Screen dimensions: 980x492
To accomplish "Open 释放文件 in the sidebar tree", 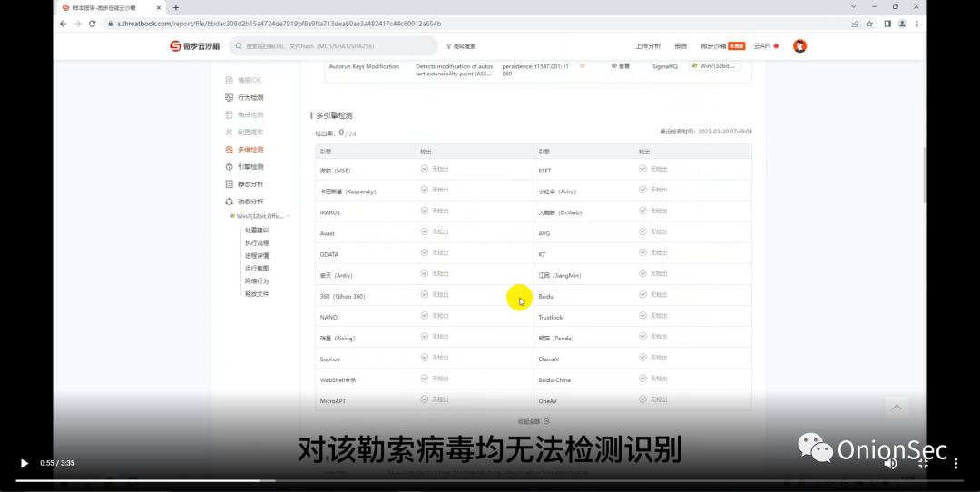I will click(x=257, y=294).
